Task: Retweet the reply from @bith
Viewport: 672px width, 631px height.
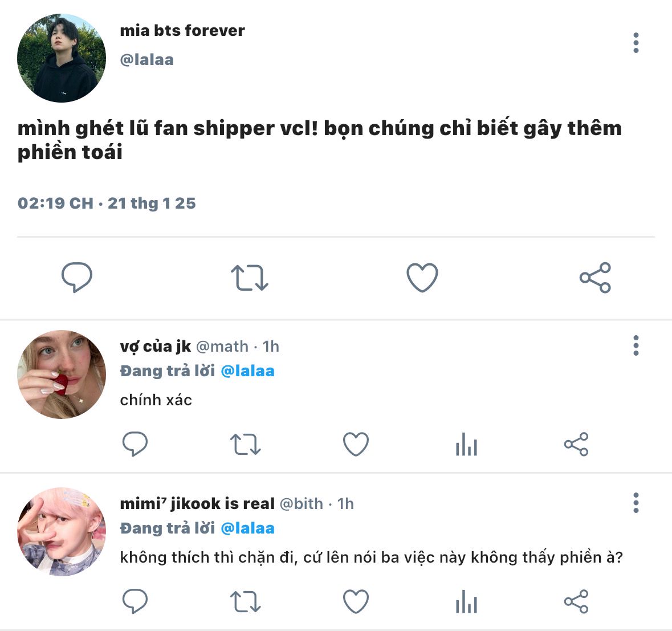Action: tap(245, 601)
